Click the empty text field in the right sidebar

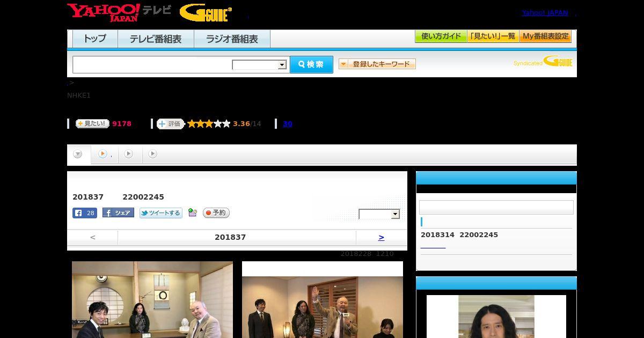coord(496,207)
